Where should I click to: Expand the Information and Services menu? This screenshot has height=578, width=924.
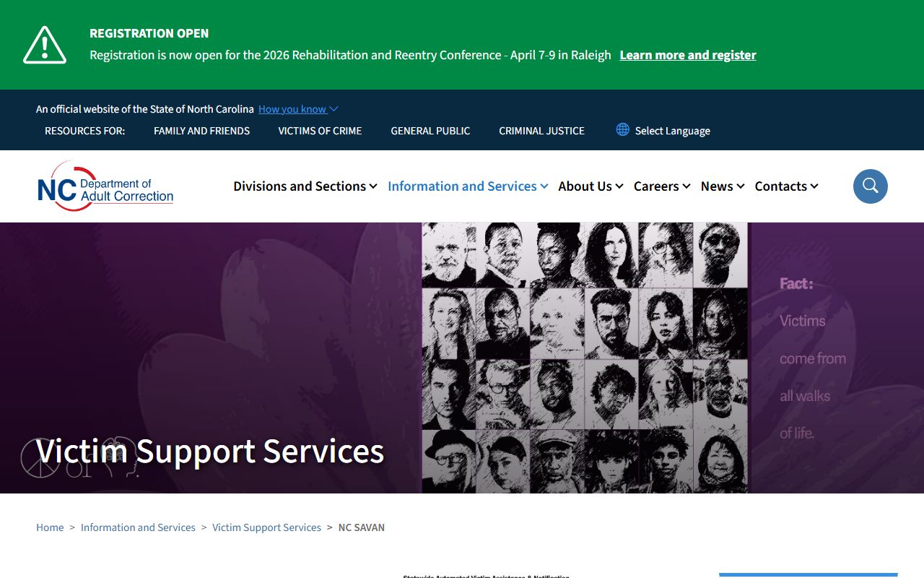468,186
